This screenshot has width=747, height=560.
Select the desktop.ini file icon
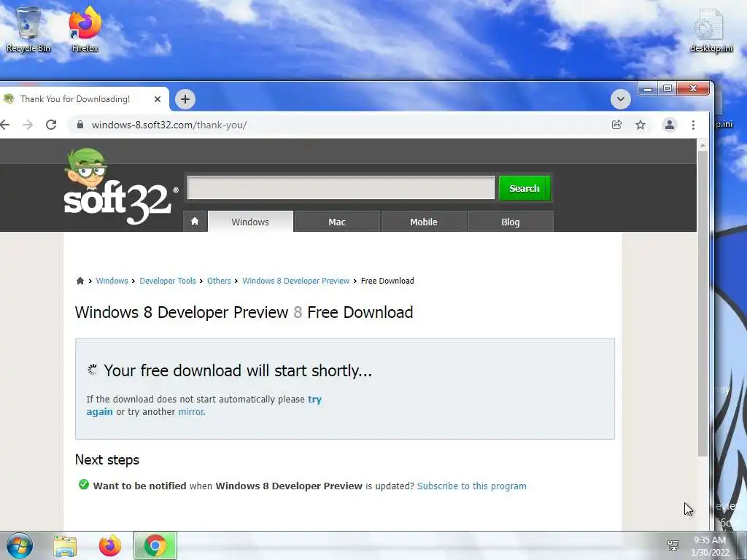711,29
